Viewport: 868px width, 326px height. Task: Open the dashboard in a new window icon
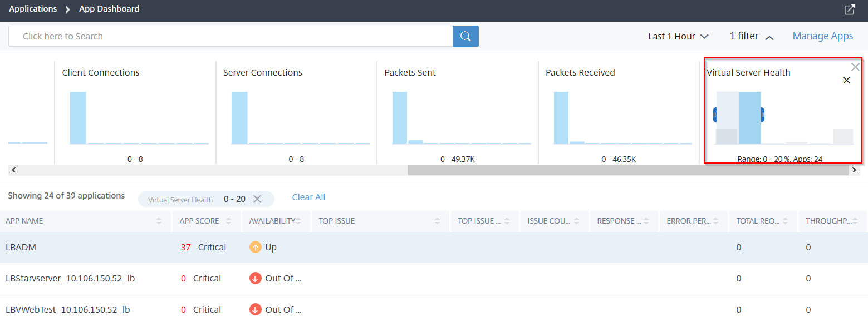tap(850, 9)
